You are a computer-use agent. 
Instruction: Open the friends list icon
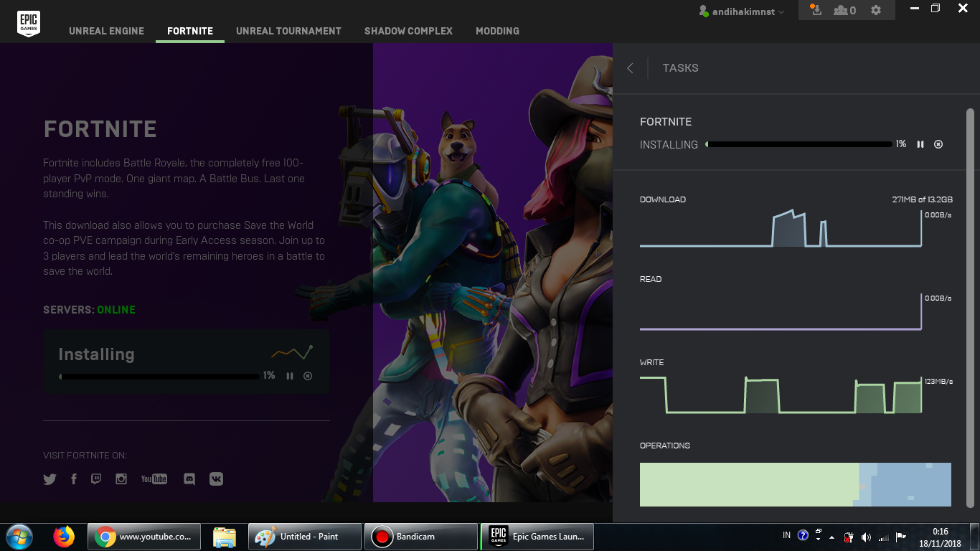point(844,10)
